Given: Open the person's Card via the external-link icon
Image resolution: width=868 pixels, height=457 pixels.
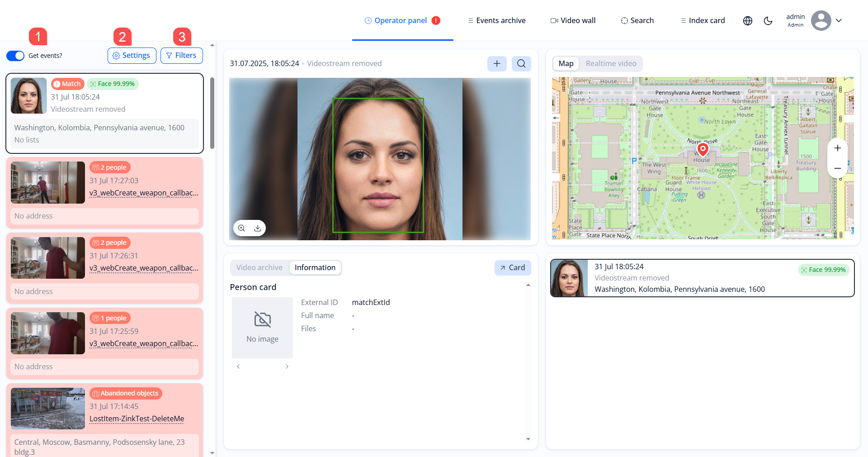Looking at the screenshot, I should tap(513, 267).
